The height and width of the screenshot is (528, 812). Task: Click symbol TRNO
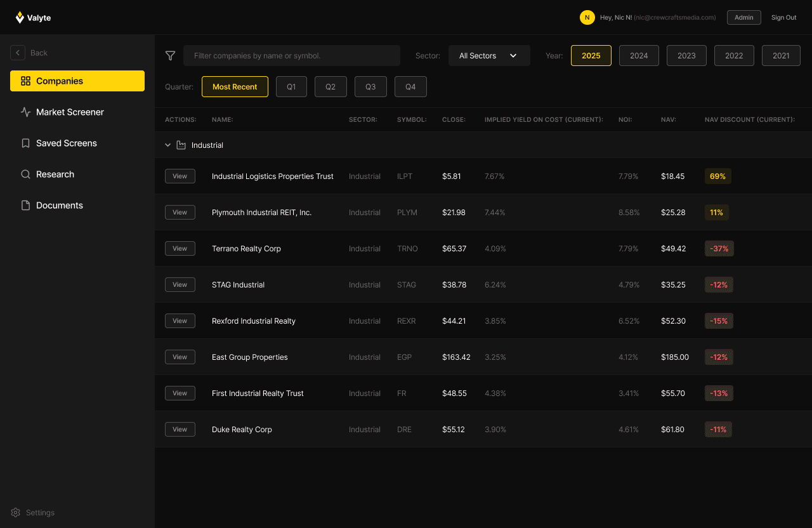tap(407, 249)
